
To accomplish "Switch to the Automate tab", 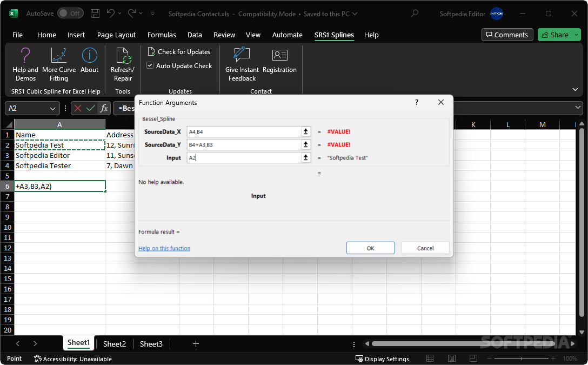I will coord(288,35).
